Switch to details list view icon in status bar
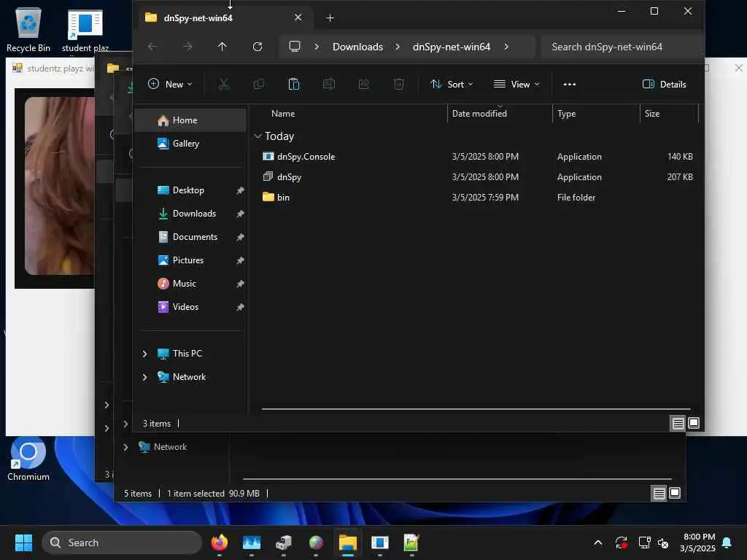Viewport: 747px width, 560px height. click(678, 423)
